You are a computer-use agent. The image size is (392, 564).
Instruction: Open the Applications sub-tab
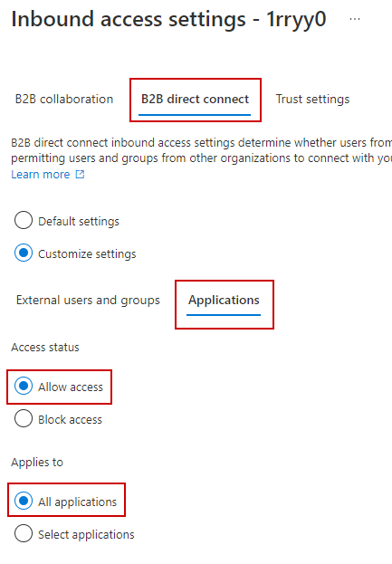[x=224, y=301]
